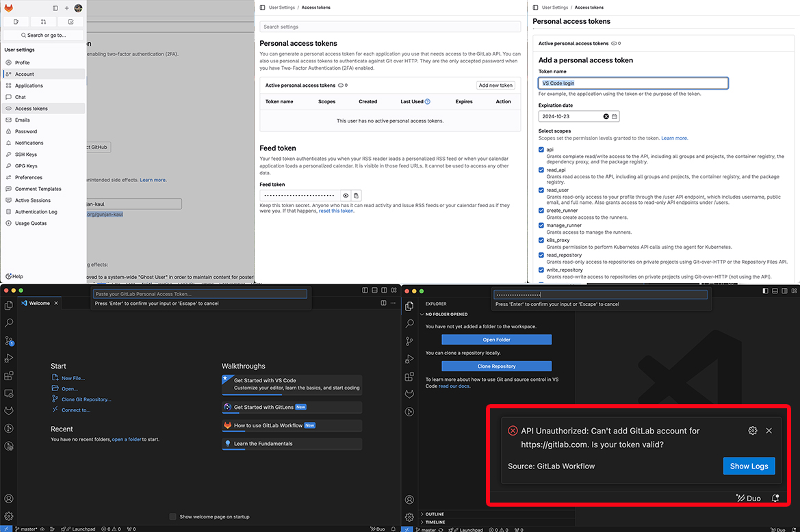
Task: Open Extensions view in the left VS Code window
Action: point(9,376)
